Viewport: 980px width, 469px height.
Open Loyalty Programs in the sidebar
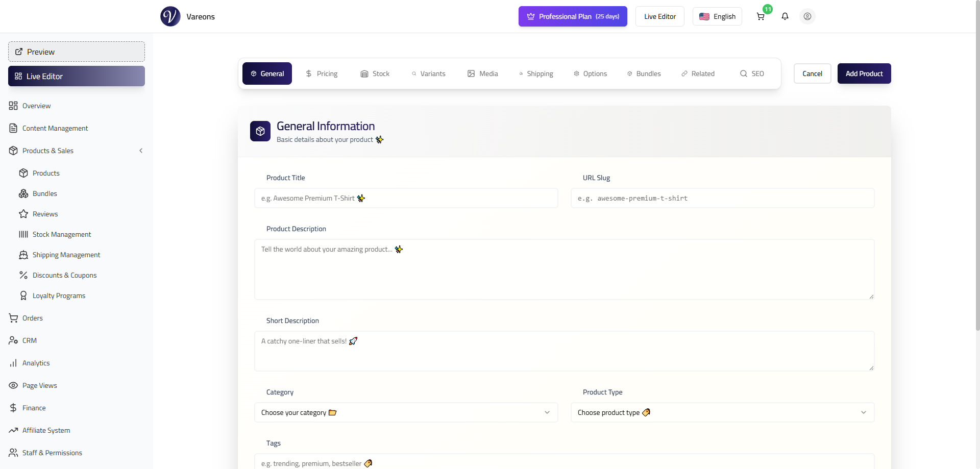[59, 295]
